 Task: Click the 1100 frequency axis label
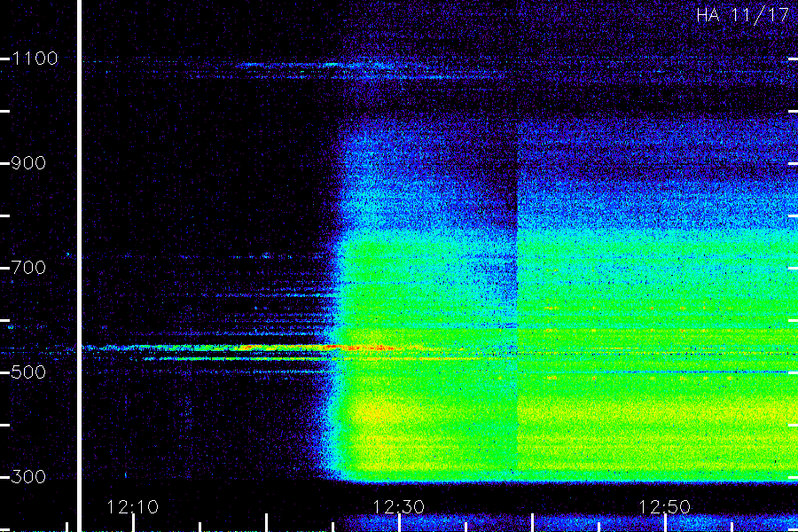(x=35, y=59)
